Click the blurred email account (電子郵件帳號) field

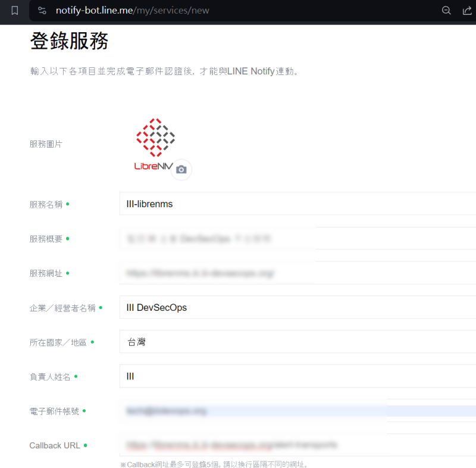(298, 411)
